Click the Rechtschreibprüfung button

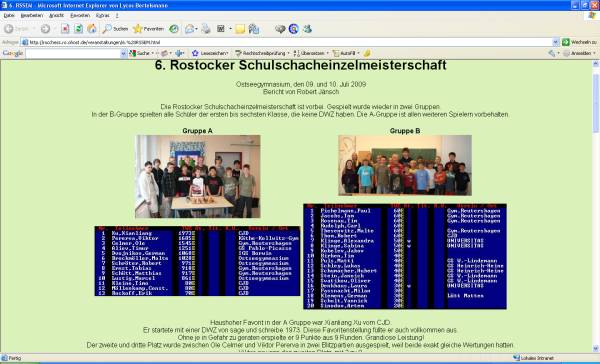tap(260, 53)
